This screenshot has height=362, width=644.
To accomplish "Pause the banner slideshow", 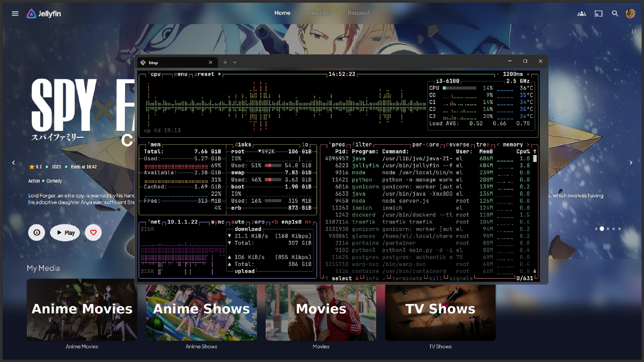I will tap(633, 32).
